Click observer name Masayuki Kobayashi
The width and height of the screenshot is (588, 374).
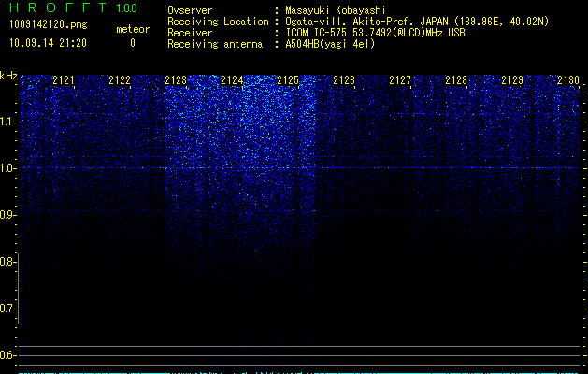(336, 10)
